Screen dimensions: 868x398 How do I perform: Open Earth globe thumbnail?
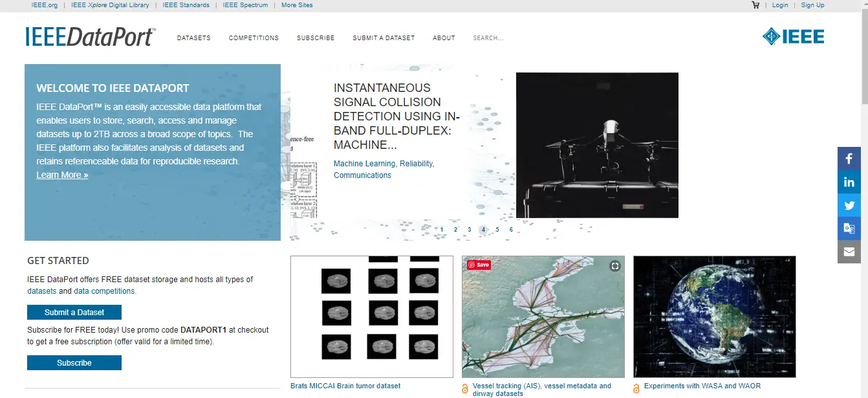coord(715,316)
